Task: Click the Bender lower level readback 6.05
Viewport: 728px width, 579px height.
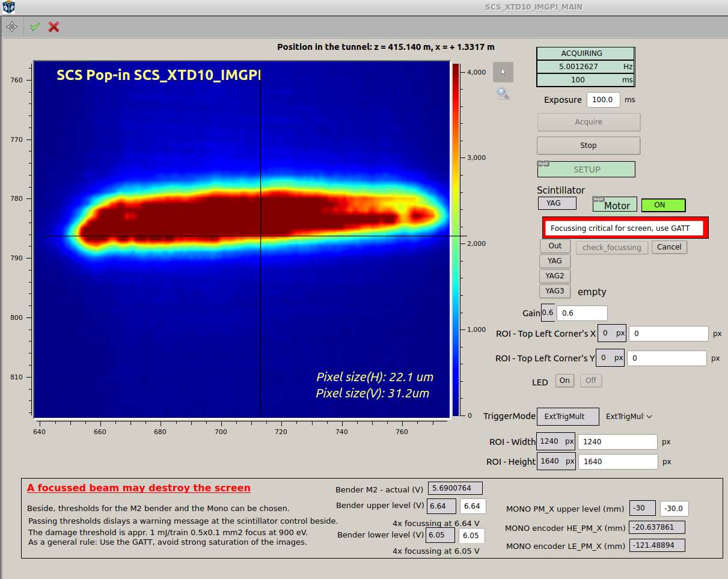Action: click(x=441, y=535)
